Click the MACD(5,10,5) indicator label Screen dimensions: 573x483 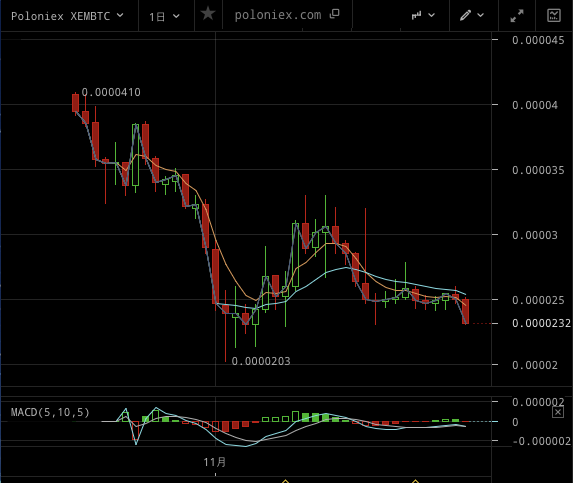tap(50, 412)
